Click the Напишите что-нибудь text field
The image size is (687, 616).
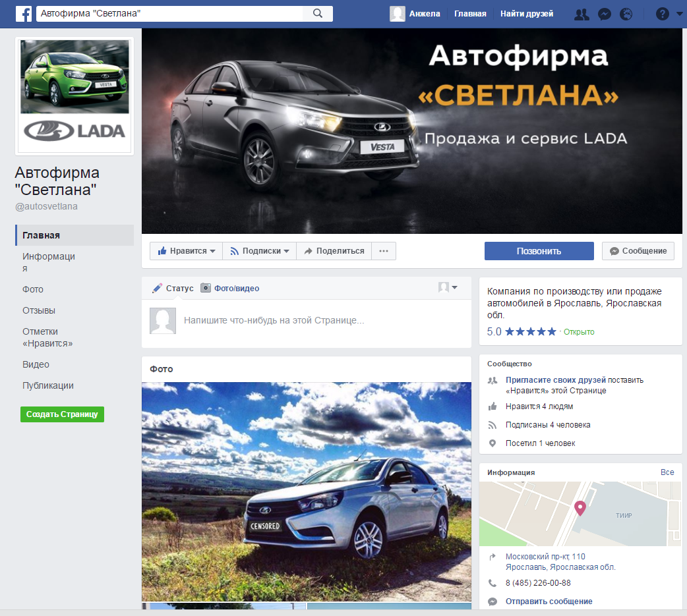(274, 320)
